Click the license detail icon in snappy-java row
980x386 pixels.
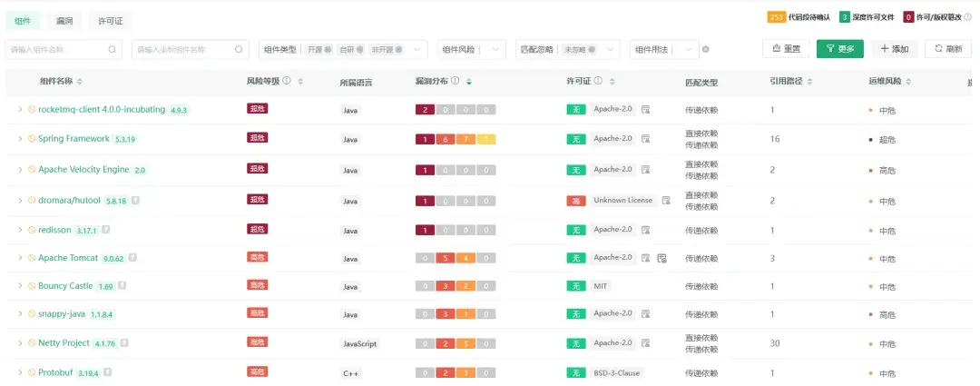[646, 313]
